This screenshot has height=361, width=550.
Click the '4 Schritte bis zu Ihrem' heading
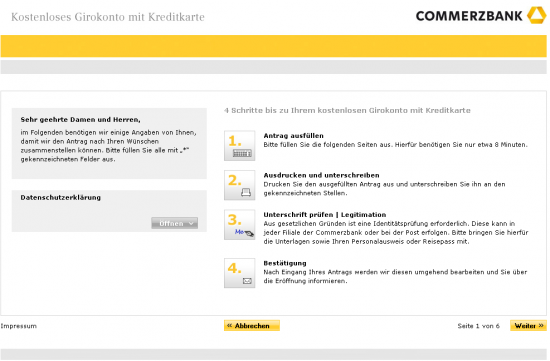coord(347,111)
